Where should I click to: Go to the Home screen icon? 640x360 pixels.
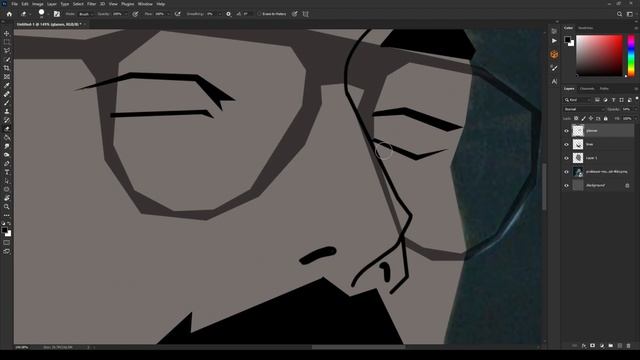pos(9,14)
